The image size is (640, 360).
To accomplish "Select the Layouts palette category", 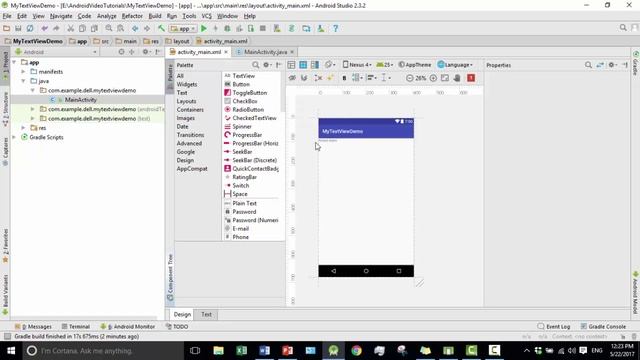I will pos(186,101).
